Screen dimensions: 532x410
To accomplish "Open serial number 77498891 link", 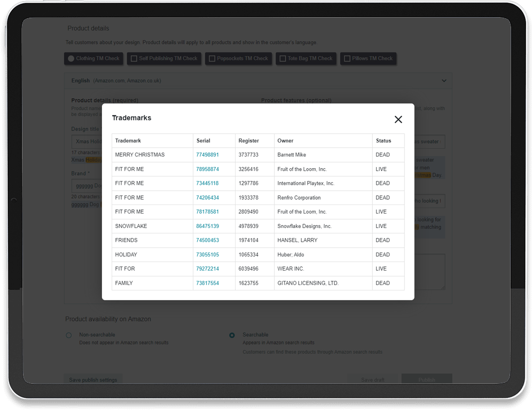I will click(207, 155).
